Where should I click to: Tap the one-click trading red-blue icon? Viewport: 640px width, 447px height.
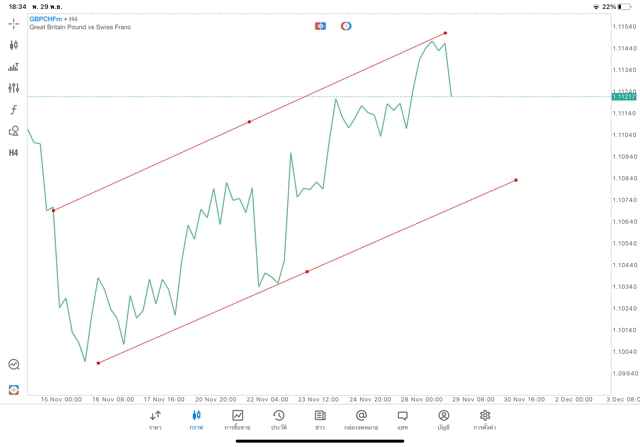click(x=320, y=24)
